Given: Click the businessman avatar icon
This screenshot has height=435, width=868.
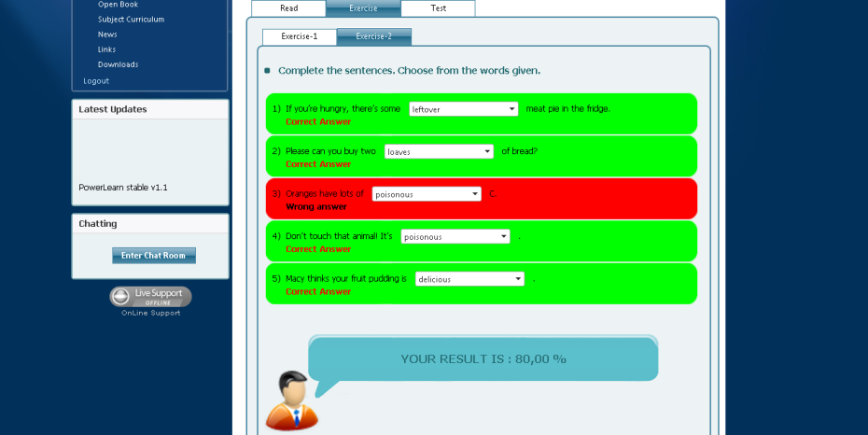Looking at the screenshot, I should (291, 400).
